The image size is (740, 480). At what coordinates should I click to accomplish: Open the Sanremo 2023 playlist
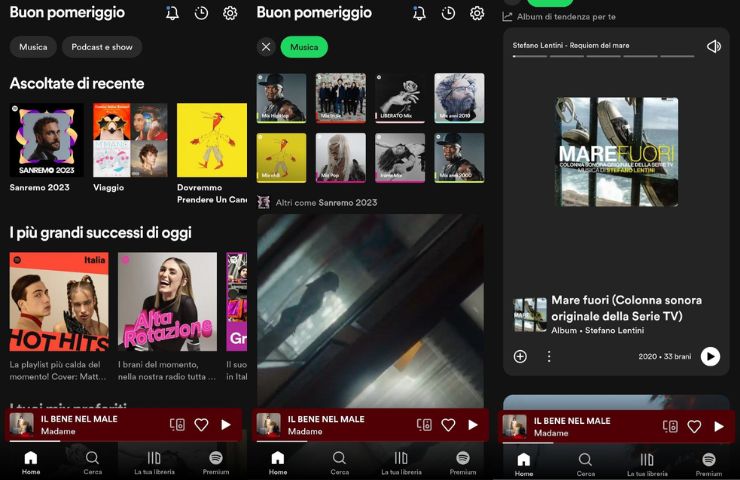(46, 141)
